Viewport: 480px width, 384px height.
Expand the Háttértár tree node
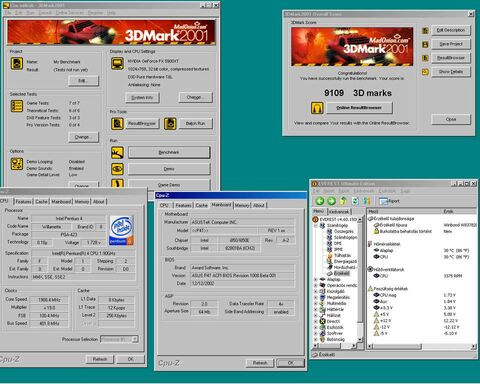(x=315, y=309)
